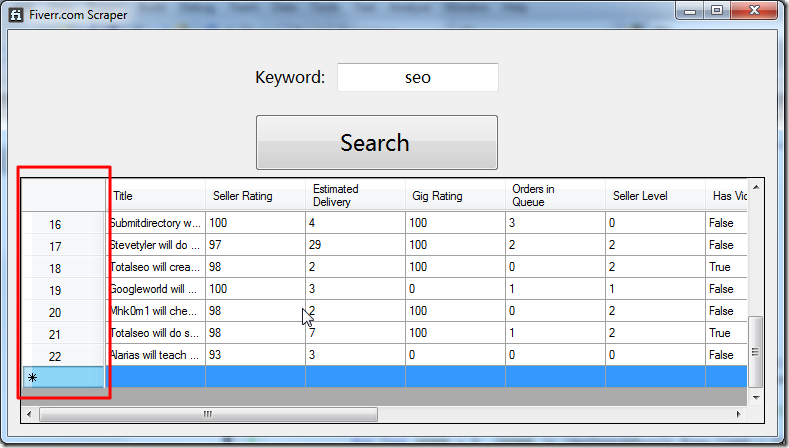Minimize the Fiverr.com Scraper window
Screen dimensions: 789x448
click(690, 11)
